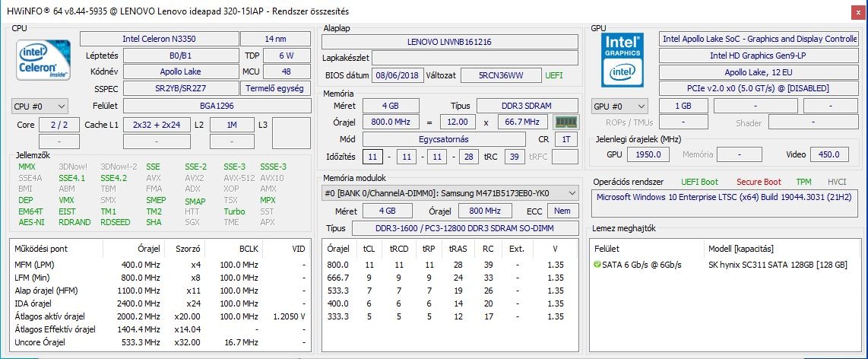Click the SHA feature flag
The width and height of the screenshot is (868, 359).
click(x=154, y=222)
